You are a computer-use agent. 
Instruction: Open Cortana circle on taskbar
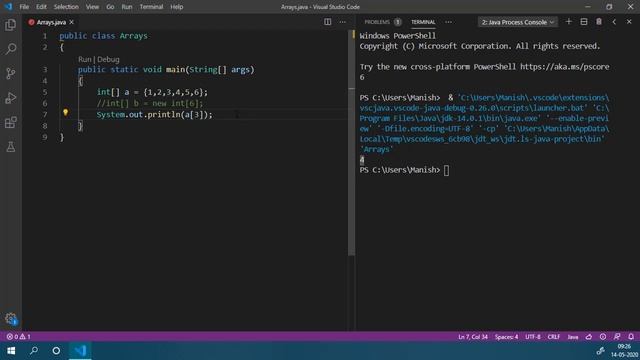(x=56, y=351)
